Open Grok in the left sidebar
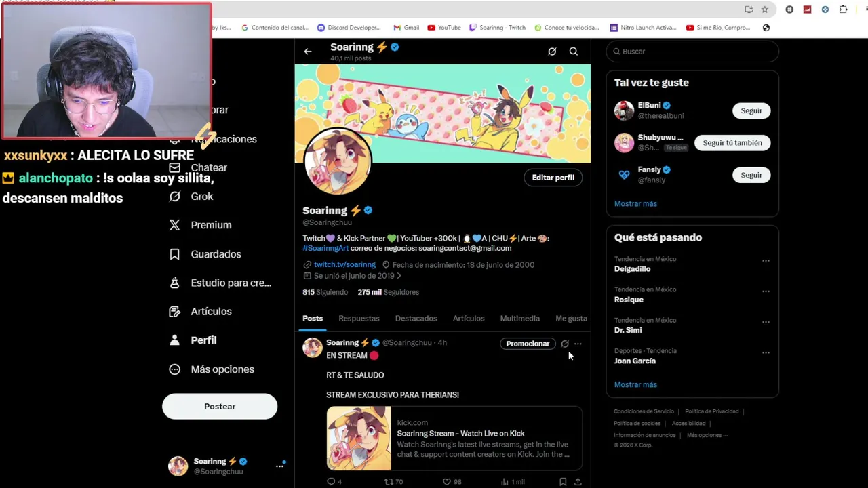 [x=191, y=197]
